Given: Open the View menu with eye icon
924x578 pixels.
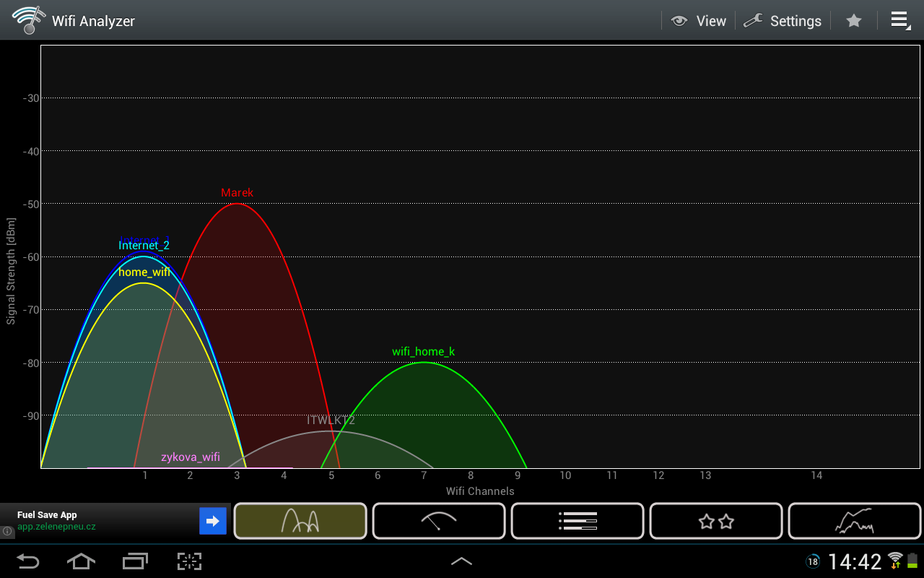Looking at the screenshot, I should point(698,21).
